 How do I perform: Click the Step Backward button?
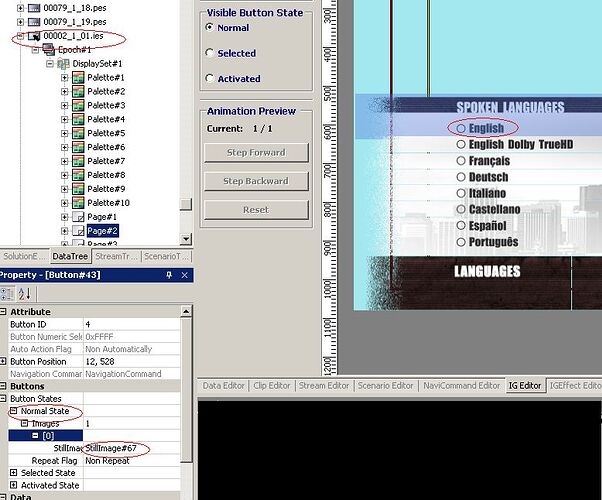pos(256,181)
